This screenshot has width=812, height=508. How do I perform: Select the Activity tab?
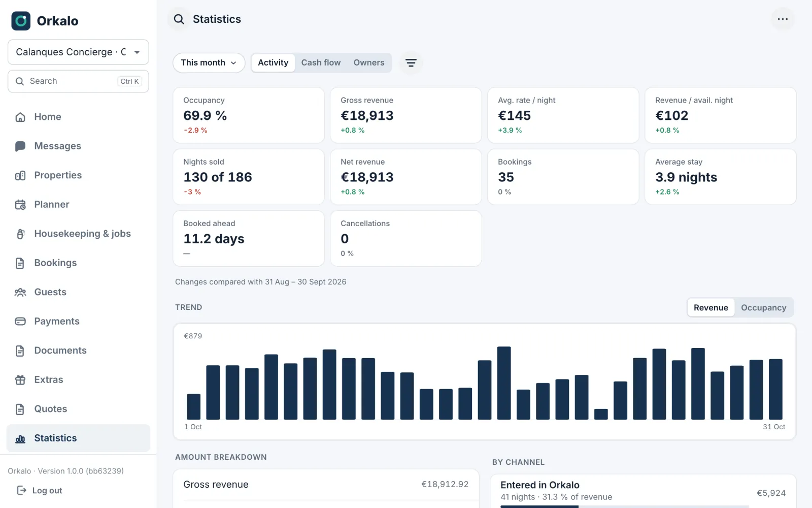point(273,63)
